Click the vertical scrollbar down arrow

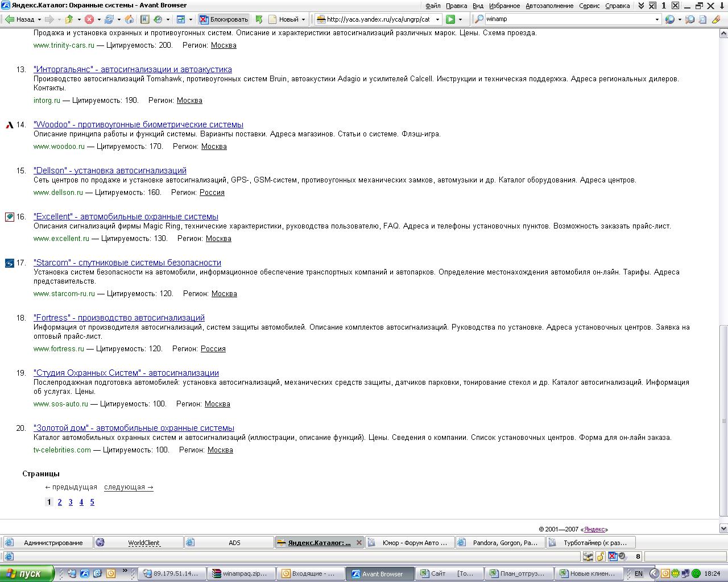[723, 528]
